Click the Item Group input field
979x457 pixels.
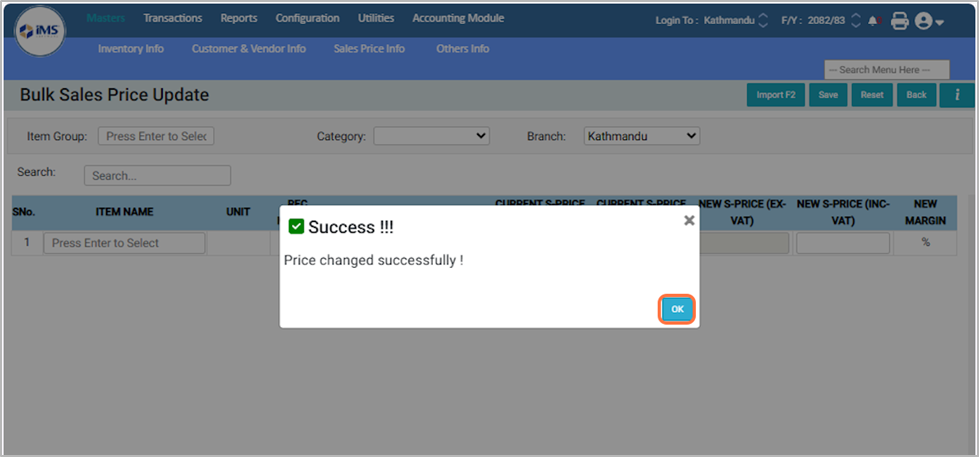pos(156,136)
